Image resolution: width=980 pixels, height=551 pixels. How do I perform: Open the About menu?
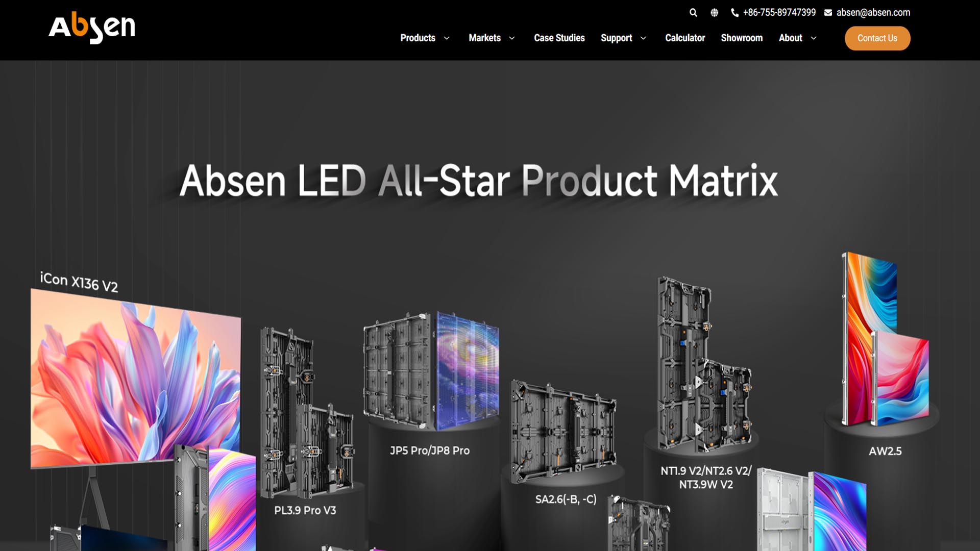[790, 38]
